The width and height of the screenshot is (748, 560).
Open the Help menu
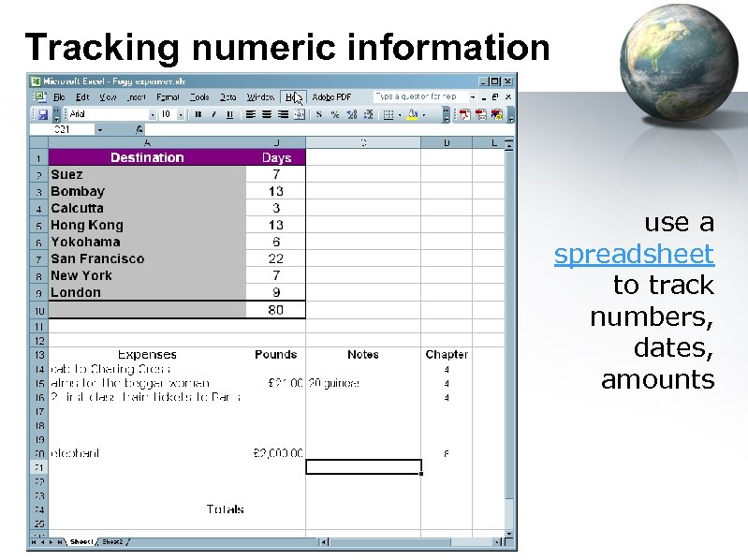pyautogui.click(x=293, y=97)
